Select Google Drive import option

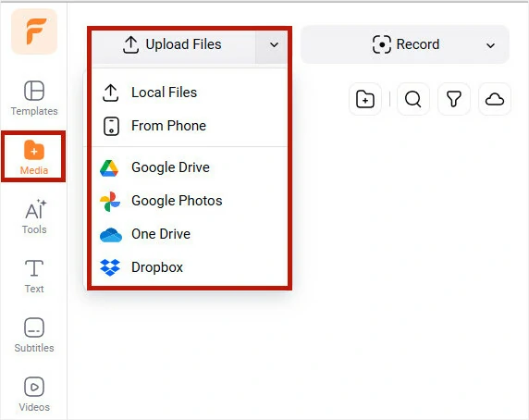190,167
